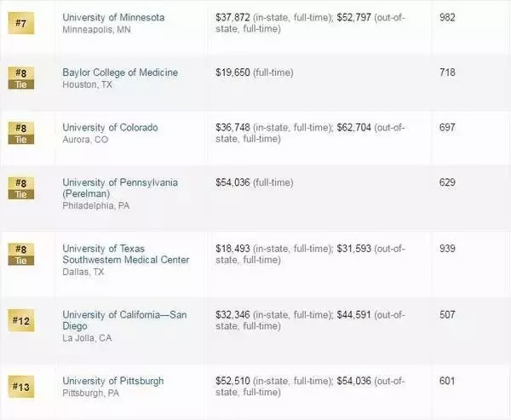Click the Minneapolis, MN location text
The width and height of the screenshot is (511, 420).
[96, 30]
